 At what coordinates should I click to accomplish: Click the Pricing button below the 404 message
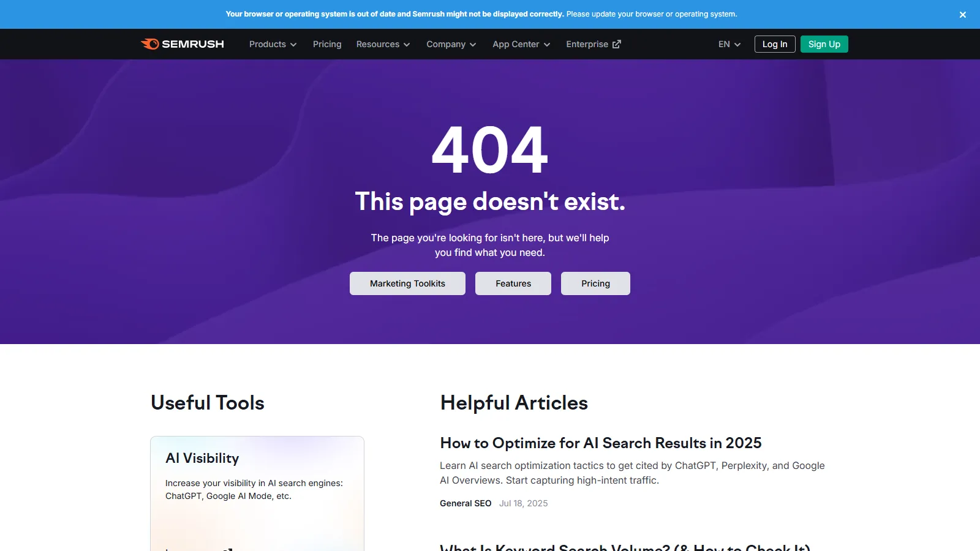click(x=595, y=283)
